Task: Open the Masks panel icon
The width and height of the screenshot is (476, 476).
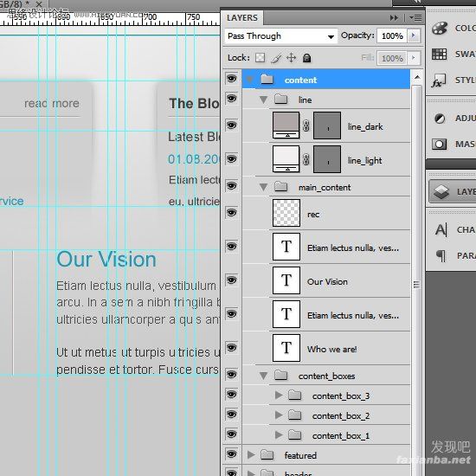Action: (440, 144)
